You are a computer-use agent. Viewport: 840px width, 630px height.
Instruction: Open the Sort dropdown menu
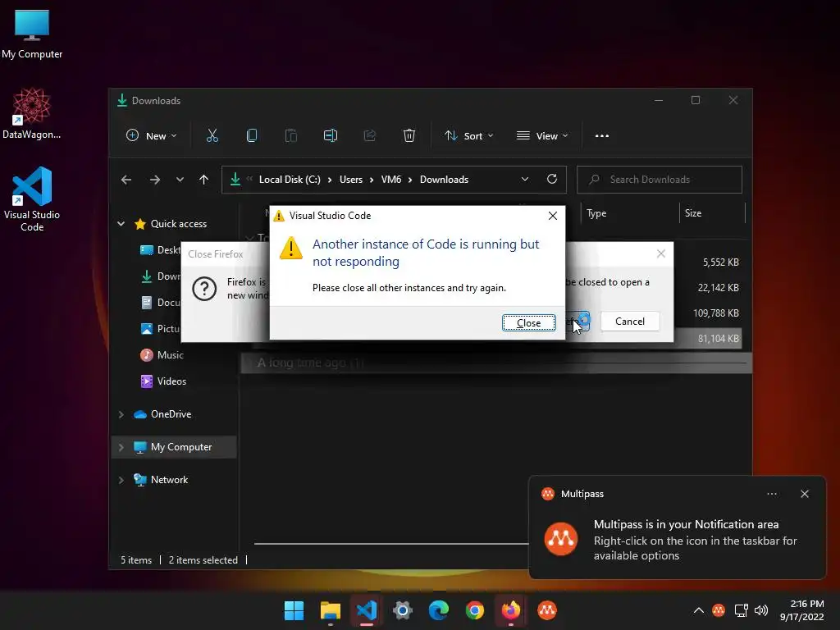point(468,135)
